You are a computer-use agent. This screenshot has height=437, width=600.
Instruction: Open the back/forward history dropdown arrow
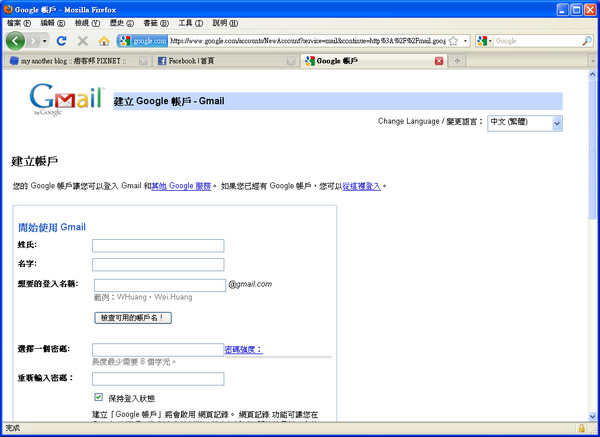[45, 41]
